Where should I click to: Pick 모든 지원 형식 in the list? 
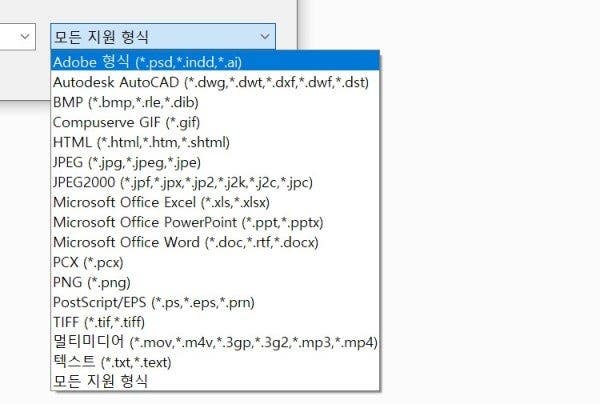215,381
